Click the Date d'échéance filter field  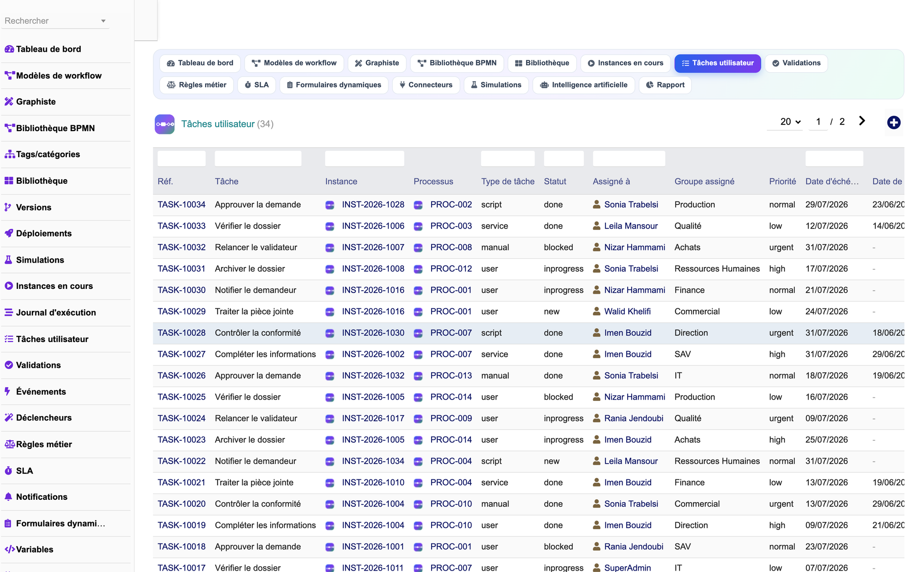click(x=834, y=159)
